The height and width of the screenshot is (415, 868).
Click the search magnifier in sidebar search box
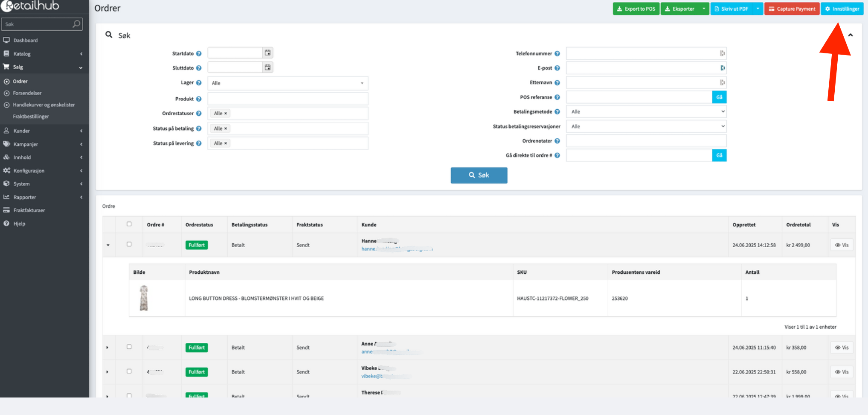76,24
